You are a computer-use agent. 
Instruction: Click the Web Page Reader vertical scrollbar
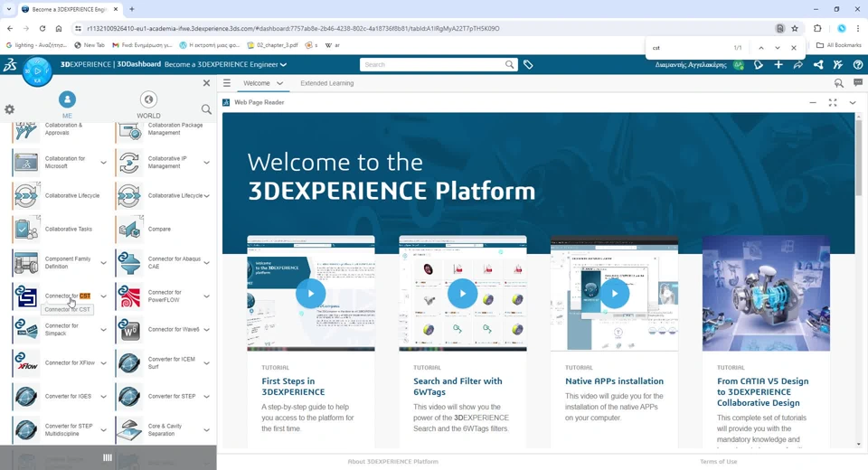tap(859, 158)
